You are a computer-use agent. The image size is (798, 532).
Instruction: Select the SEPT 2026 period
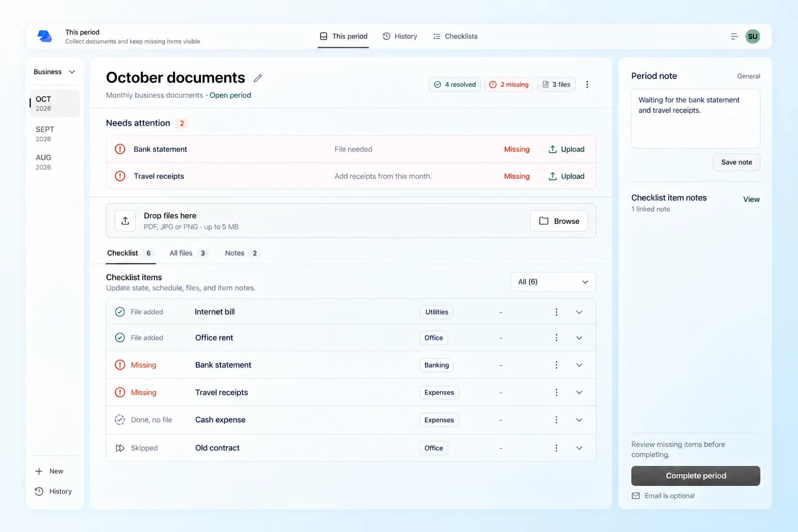pyautogui.click(x=55, y=134)
